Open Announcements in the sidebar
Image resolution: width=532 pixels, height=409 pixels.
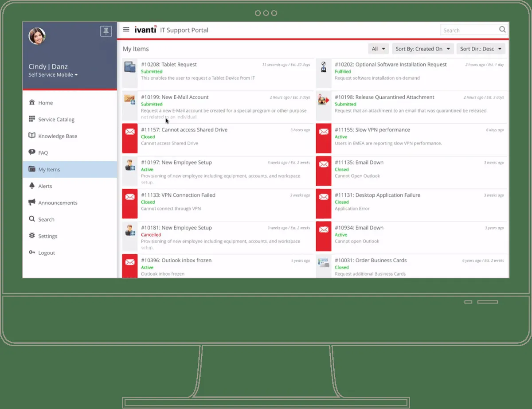click(x=70, y=203)
